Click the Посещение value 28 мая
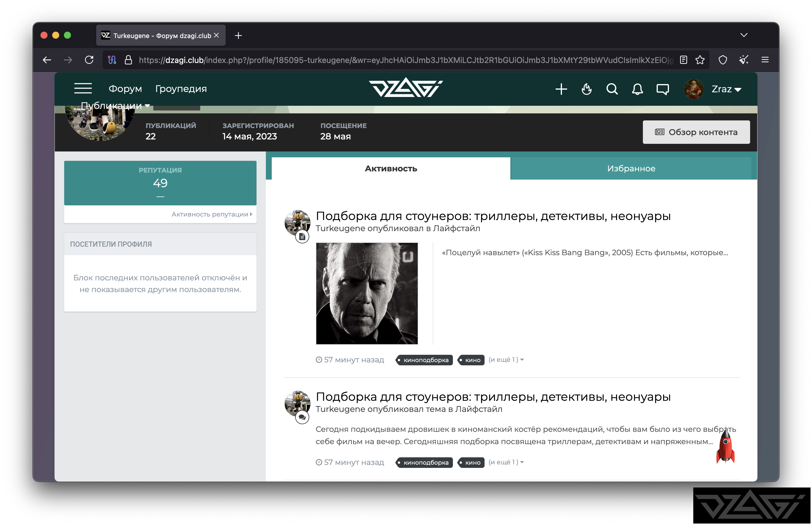Image resolution: width=812 pixels, height=525 pixels. pos(335,136)
